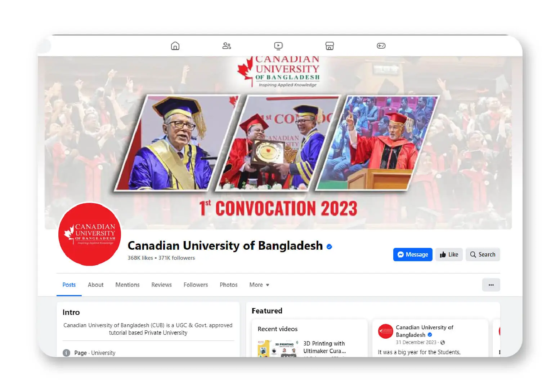Screen dimensions: 560x392
Task: Open the Watch video icon in top navigation
Action: click(x=278, y=46)
